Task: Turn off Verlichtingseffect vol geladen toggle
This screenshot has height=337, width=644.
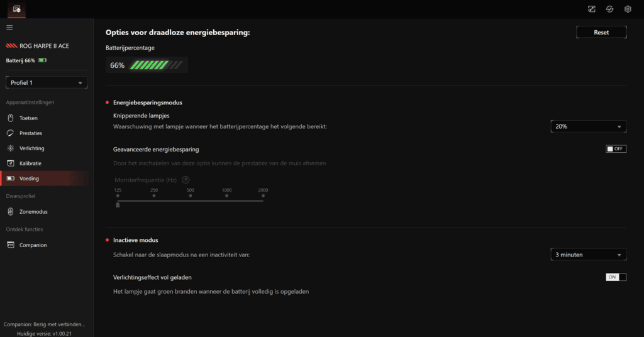Action: [x=616, y=277]
